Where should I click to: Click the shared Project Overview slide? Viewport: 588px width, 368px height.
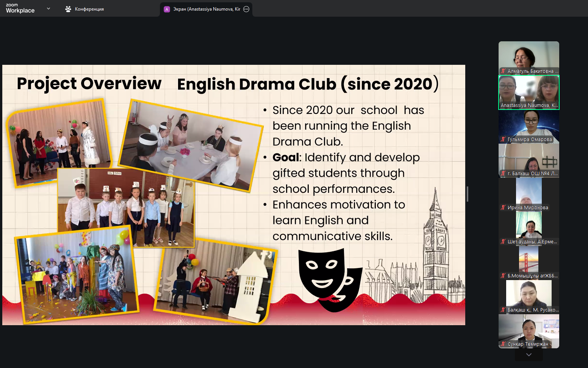click(233, 195)
